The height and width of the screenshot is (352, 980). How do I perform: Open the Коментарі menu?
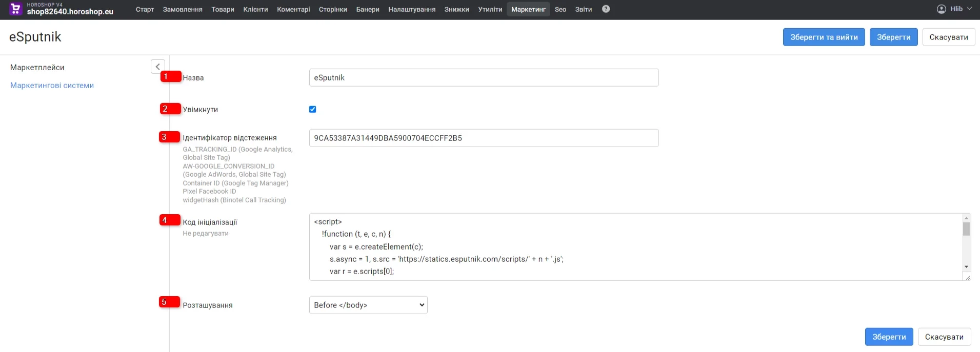(293, 10)
